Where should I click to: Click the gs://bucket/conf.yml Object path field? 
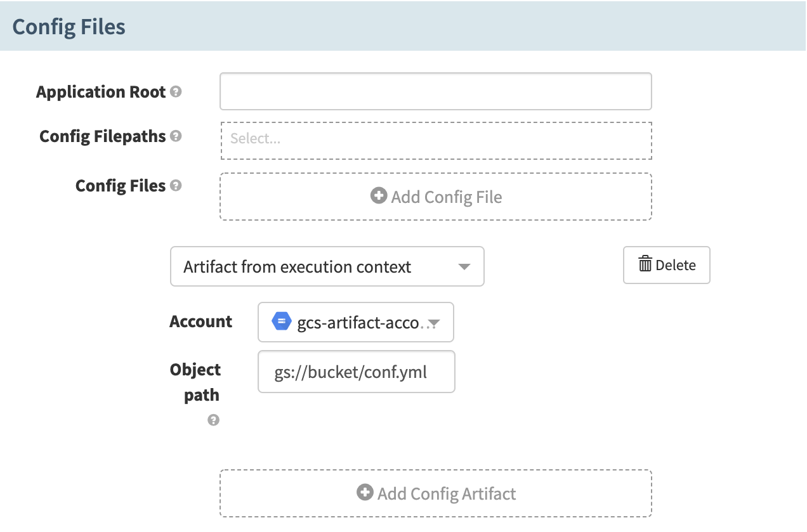pos(356,372)
